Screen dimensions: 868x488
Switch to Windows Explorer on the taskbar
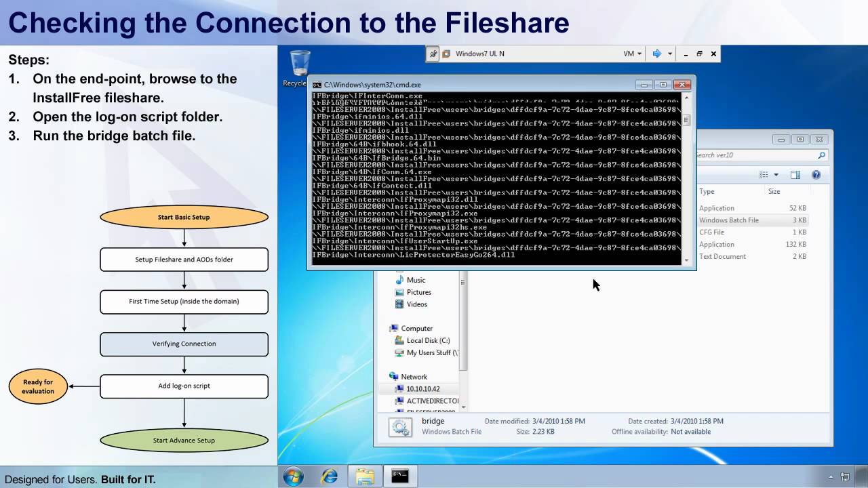(x=365, y=476)
